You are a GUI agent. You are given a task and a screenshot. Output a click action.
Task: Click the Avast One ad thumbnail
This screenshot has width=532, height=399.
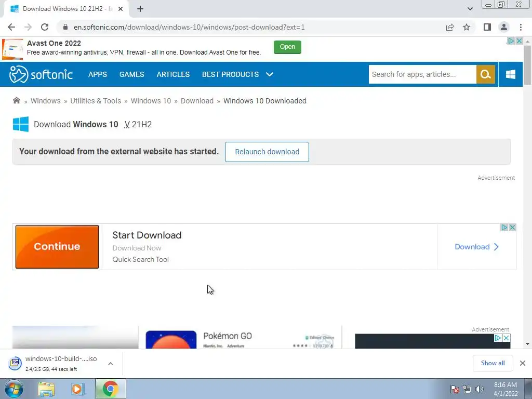tap(12, 49)
